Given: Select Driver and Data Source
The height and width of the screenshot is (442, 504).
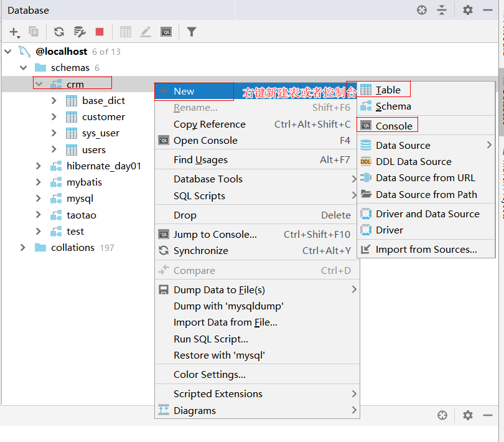Looking at the screenshot, I should [x=426, y=214].
